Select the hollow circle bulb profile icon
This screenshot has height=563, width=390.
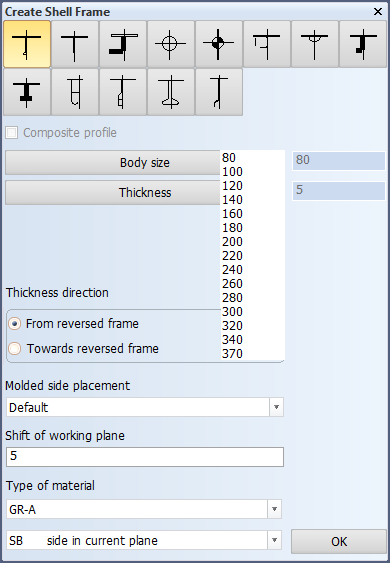coord(171,44)
